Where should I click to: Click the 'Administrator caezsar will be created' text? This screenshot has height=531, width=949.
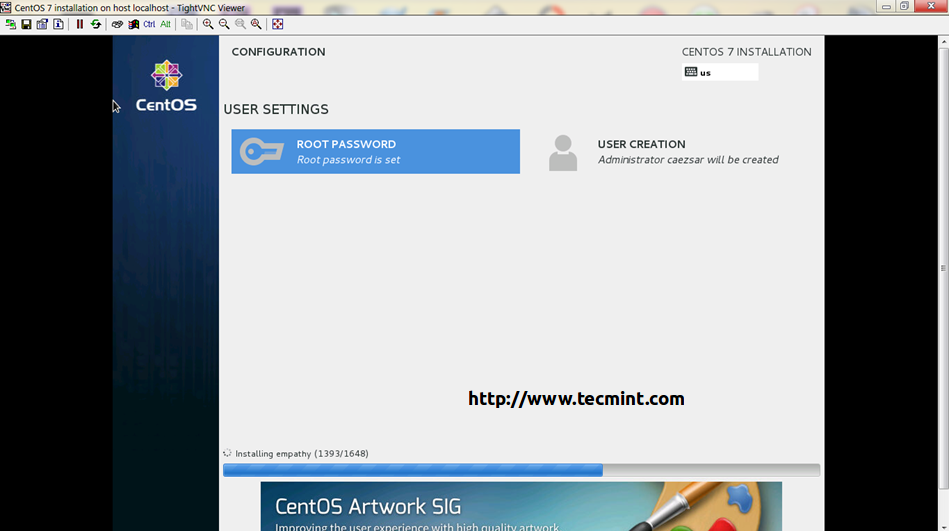[688, 160]
